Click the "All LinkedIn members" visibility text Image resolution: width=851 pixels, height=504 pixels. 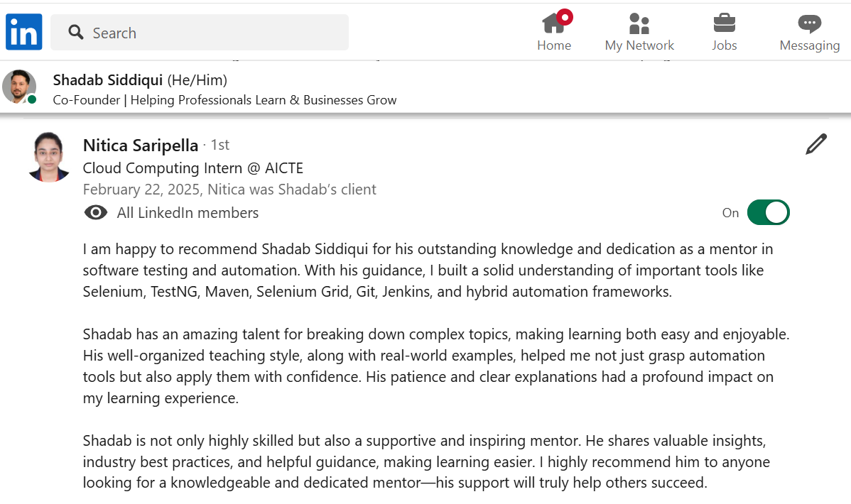click(188, 213)
